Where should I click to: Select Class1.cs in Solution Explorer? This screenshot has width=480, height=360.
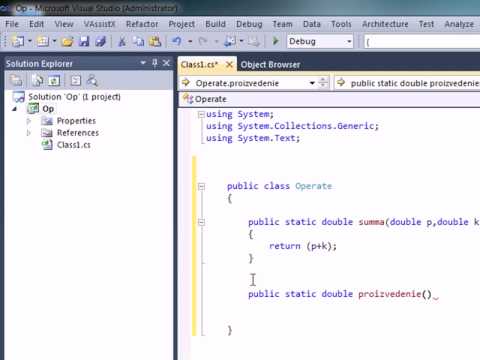(x=73, y=145)
